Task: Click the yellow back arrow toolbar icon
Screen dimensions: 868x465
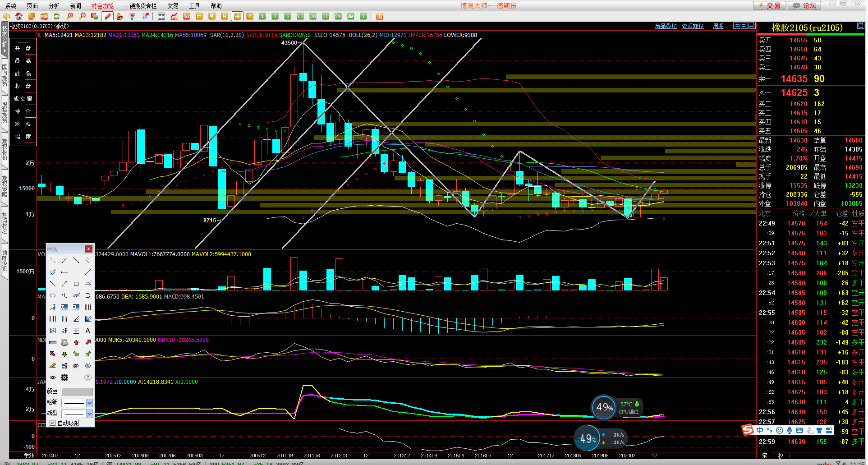Action: click(x=6, y=16)
